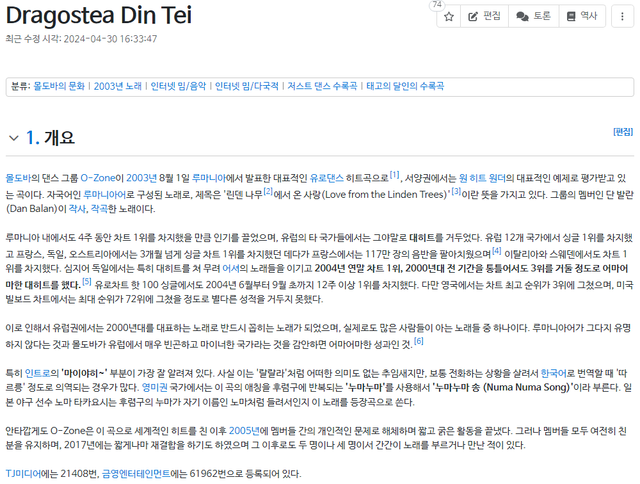Click footnote [2] after 린덴 나무
Screen dimensions: 640x484
[268, 191]
